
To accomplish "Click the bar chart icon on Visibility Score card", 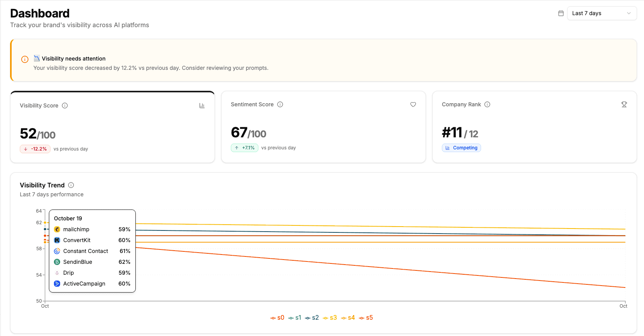I will point(202,106).
